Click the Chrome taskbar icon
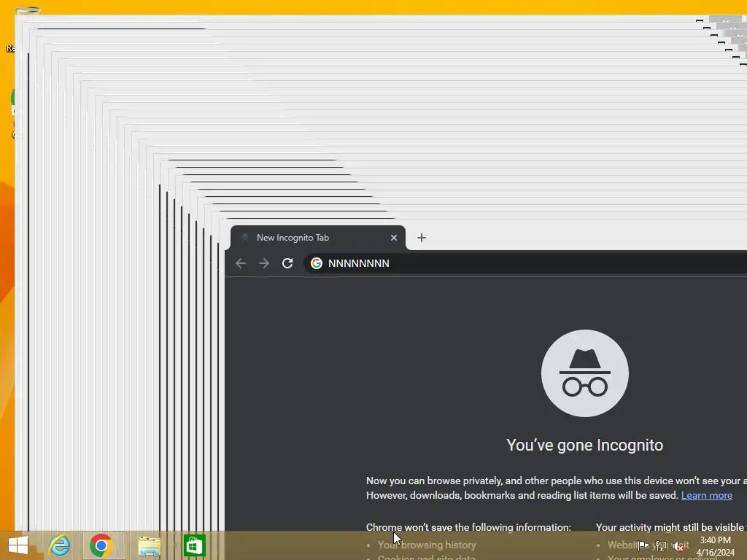 [101, 545]
